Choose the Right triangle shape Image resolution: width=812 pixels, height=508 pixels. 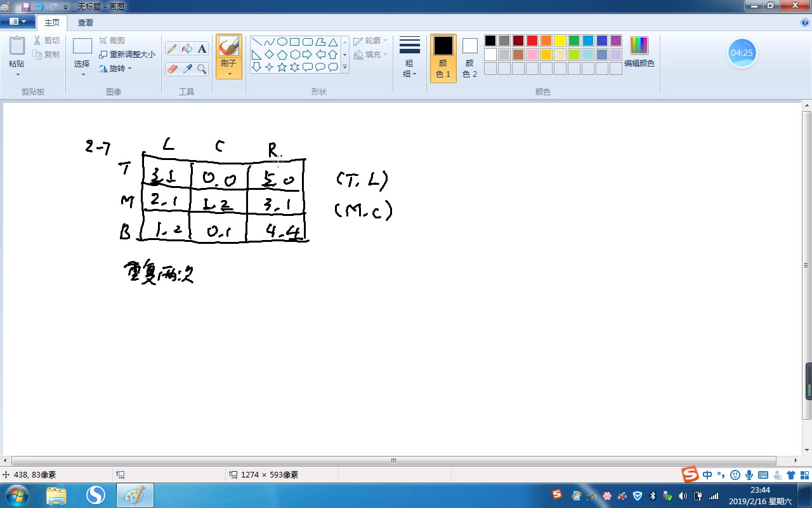pos(257,55)
